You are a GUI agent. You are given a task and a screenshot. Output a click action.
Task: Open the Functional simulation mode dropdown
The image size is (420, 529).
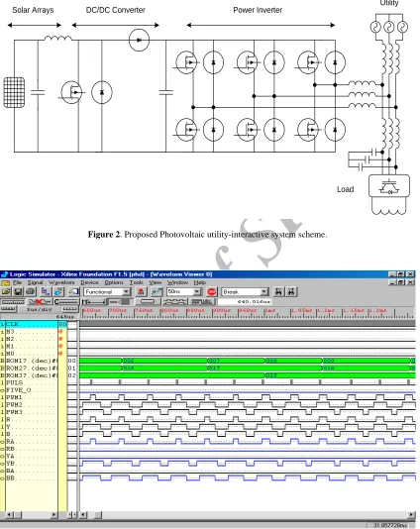126,292
